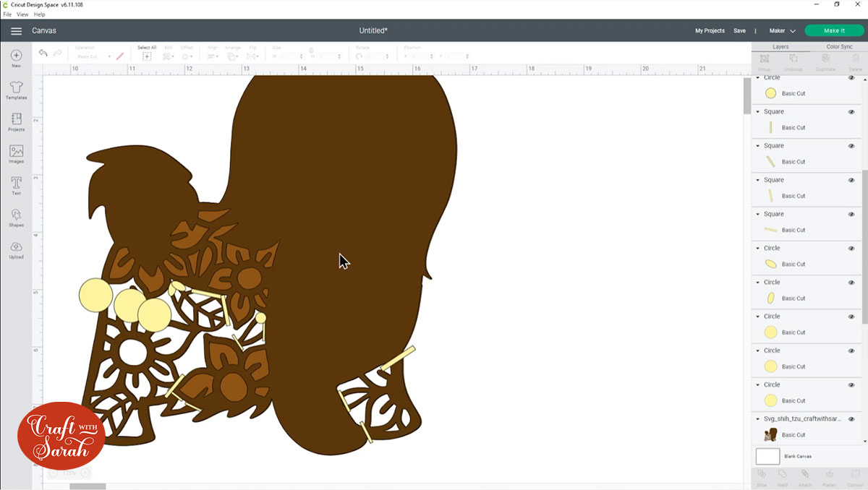
Task: Open the File menu
Action: point(7,14)
